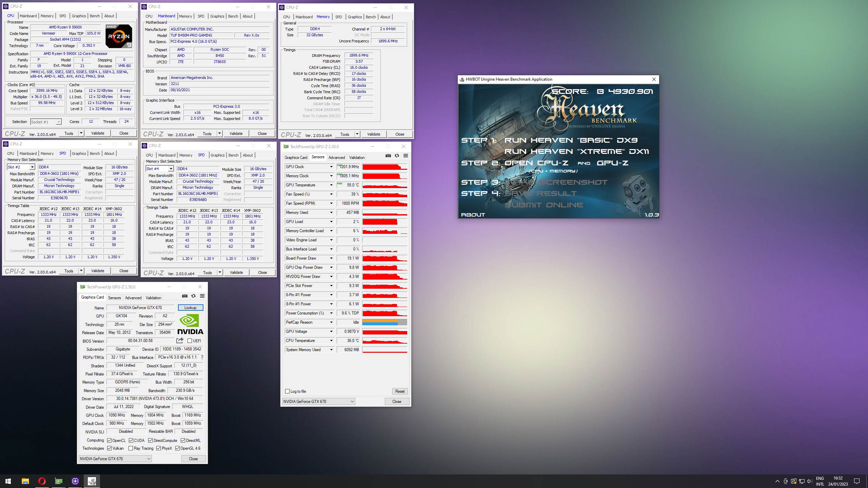Enable the Ray Tracing checkbox
Viewport: 868px width, 488px height.
tap(131, 448)
